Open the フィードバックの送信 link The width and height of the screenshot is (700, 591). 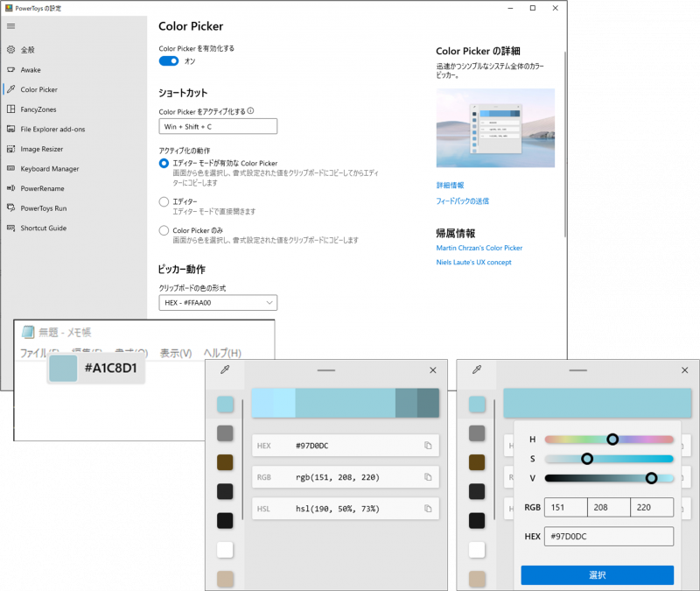point(463,201)
